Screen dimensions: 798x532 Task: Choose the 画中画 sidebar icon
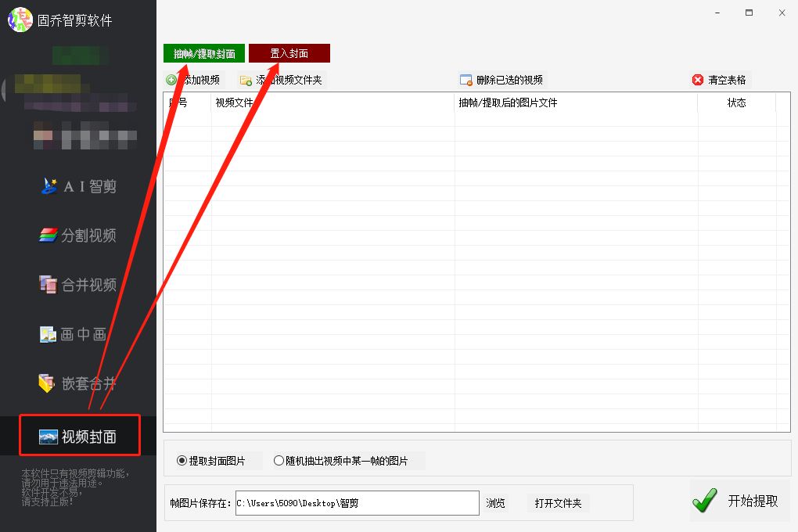[x=49, y=334]
